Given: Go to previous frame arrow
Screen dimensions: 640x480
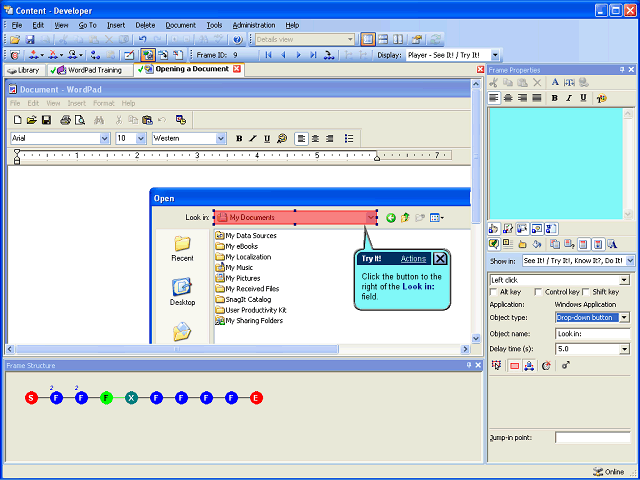Looking at the screenshot, I should [283, 55].
